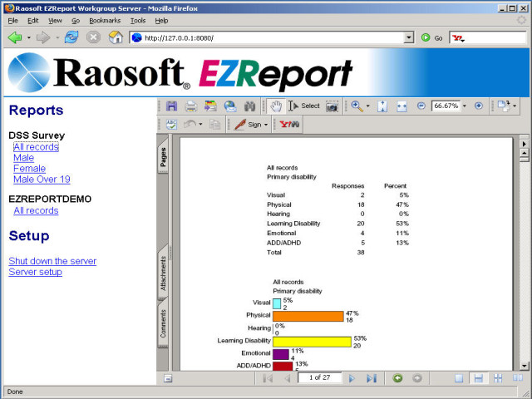Open the rotate view dropdown arrow
Viewport: 532px width, 399px height.
point(515,106)
